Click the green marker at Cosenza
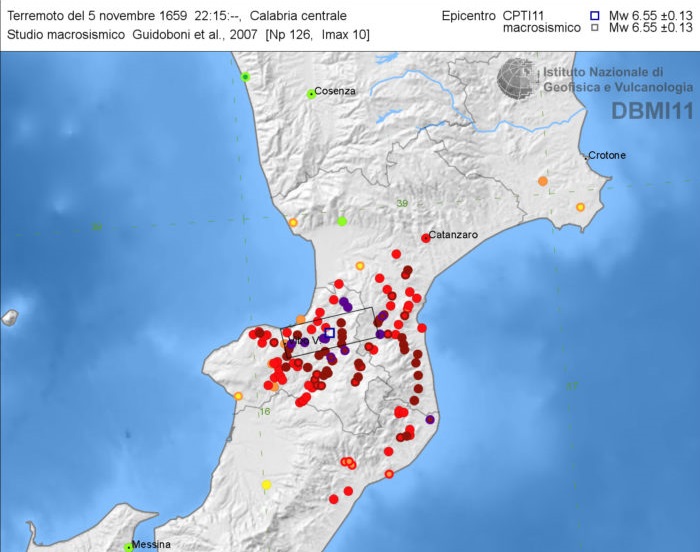This screenshot has width=700, height=552. [x=311, y=94]
